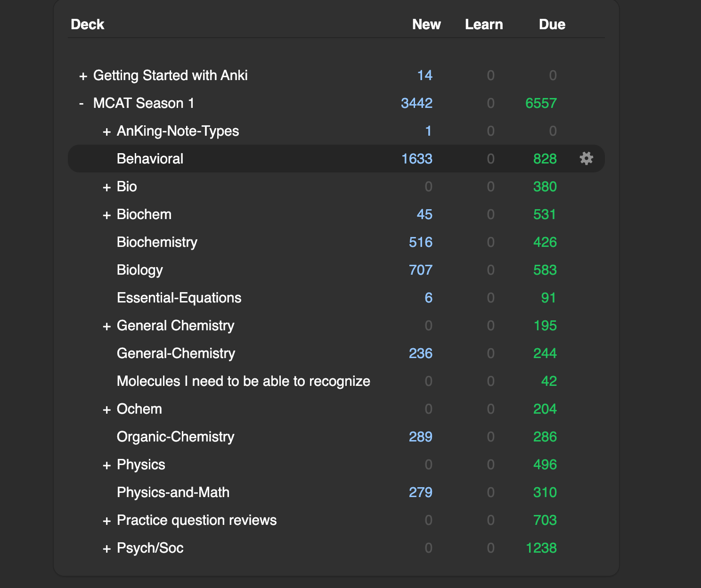Expand the Physics subdeck
This screenshot has height=588, width=701.
pos(107,465)
